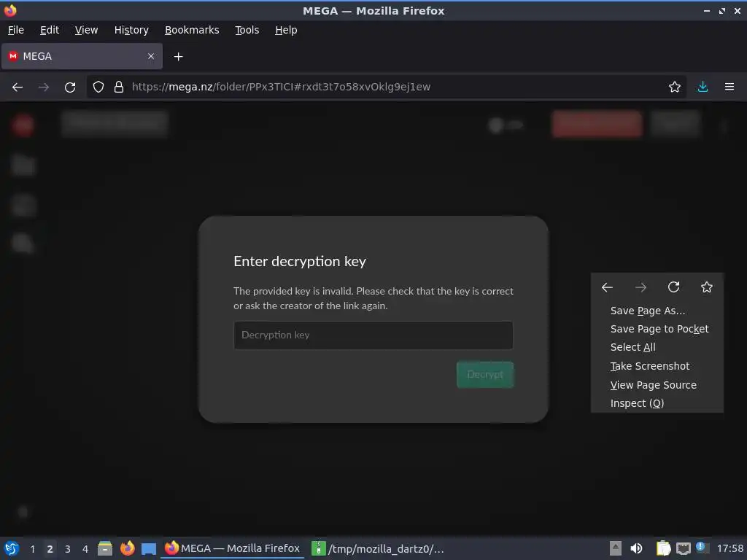Click the context menu back arrow
Image resolution: width=747 pixels, height=560 pixels.
tap(607, 287)
